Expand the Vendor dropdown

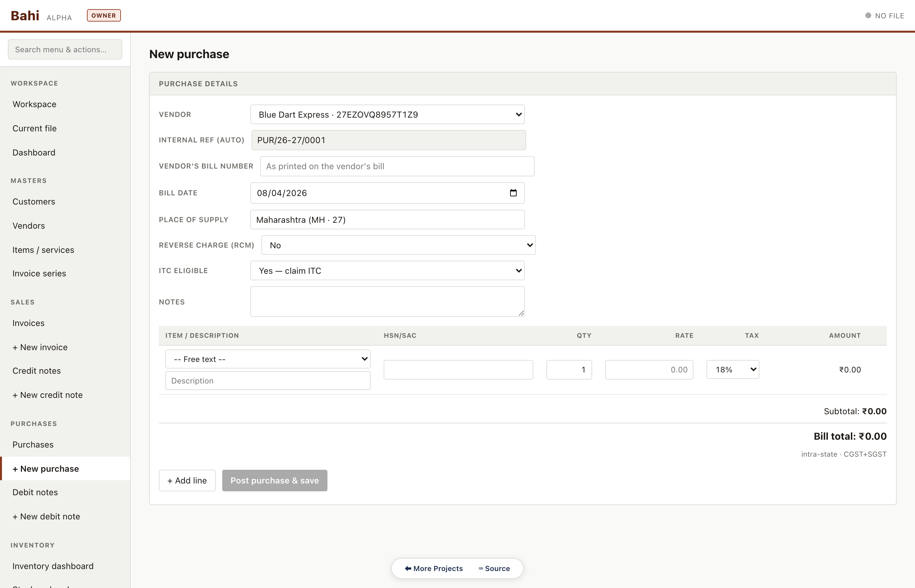point(387,115)
